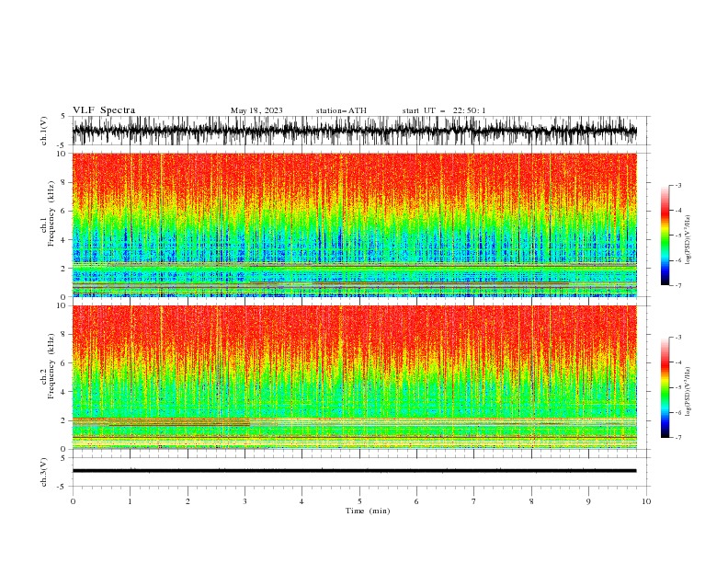Click the 4 kHz tick of ch.2 spectrogram

[64, 392]
